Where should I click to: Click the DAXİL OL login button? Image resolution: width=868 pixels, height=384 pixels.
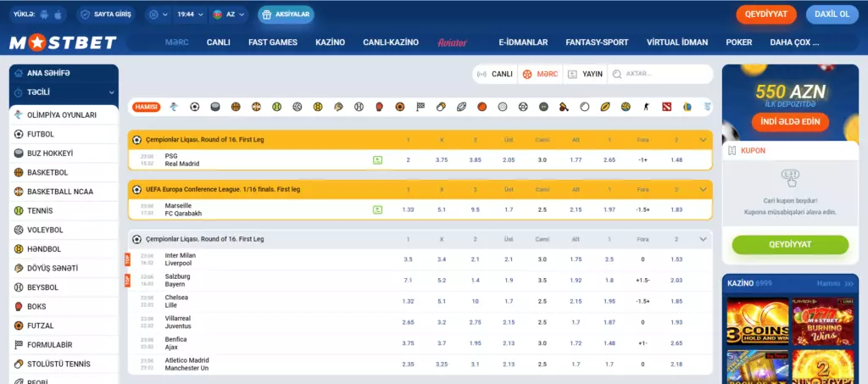point(832,14)
